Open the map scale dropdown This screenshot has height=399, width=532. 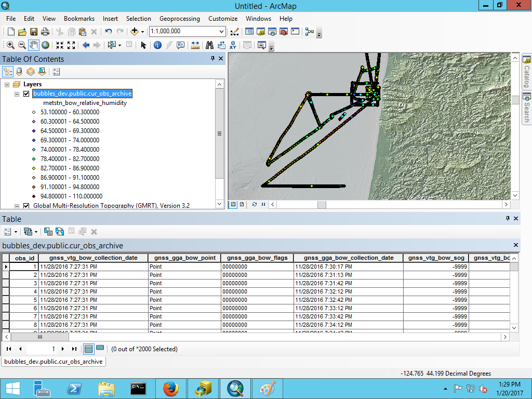(x=221, y=32)
